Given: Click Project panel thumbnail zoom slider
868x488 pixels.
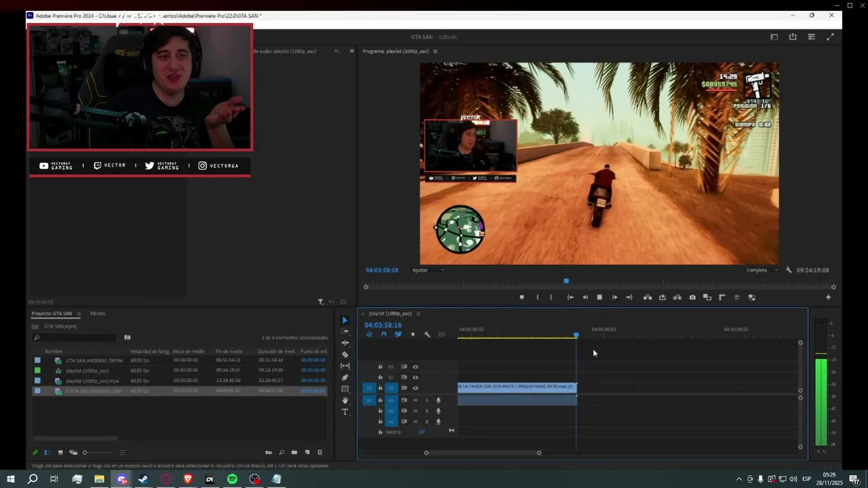Looking at the screenshot, I should point(98,453).
